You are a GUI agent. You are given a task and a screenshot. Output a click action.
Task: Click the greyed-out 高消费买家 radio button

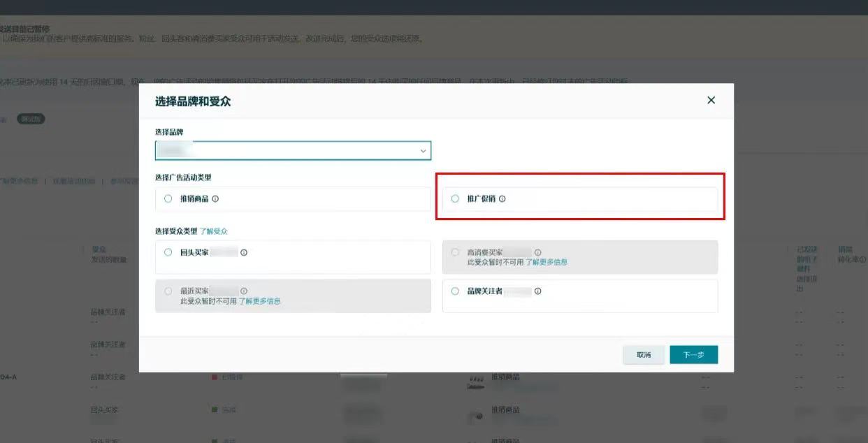click(455, 252)
